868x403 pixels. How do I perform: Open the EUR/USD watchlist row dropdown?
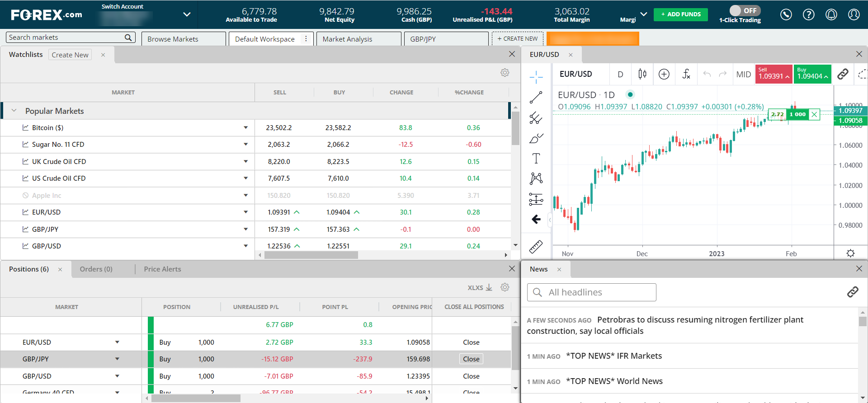pyautogui.click(x=245, y=212)
